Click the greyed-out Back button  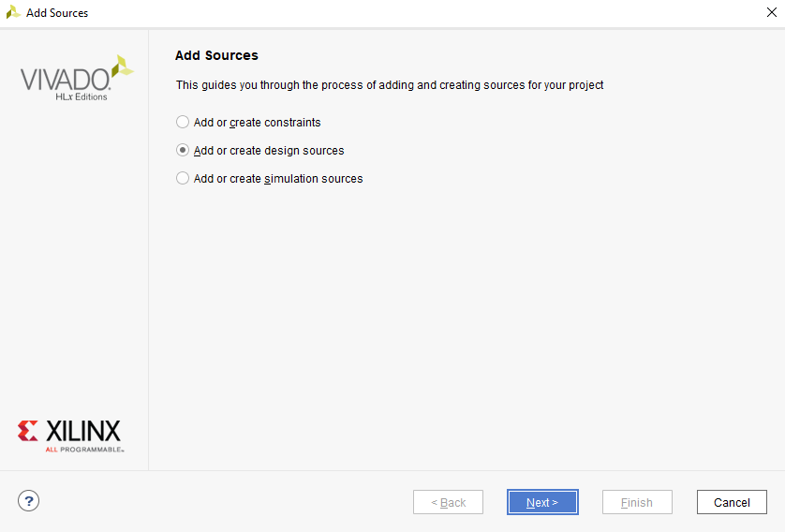[448, 502]
